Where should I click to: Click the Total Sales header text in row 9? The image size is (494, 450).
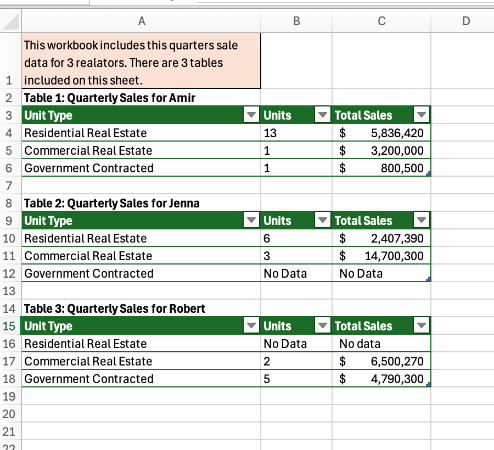click(x=363, y=221)
